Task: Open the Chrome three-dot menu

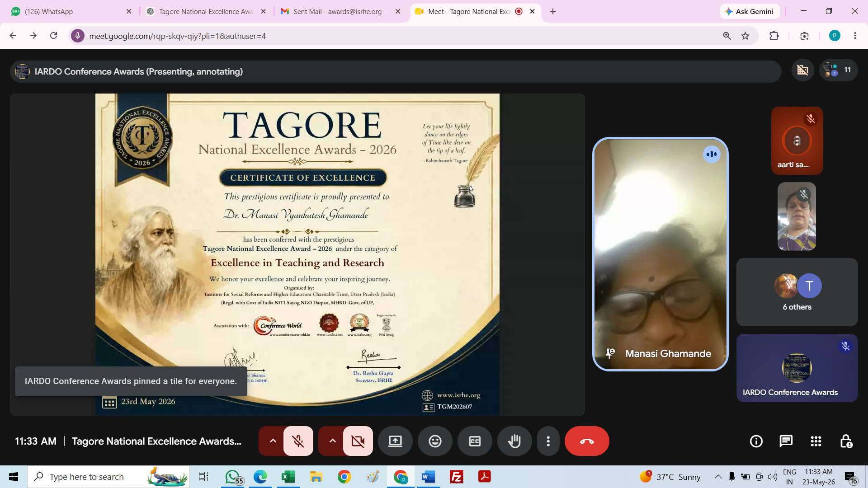Action: [855, 36]
